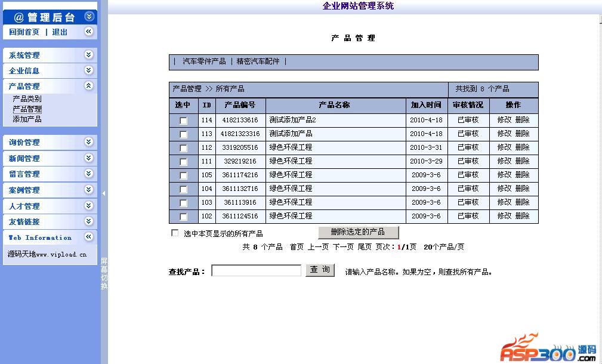Expand the 系统管理 menu section
Viewport: 602px width, 364px height.
89,54
